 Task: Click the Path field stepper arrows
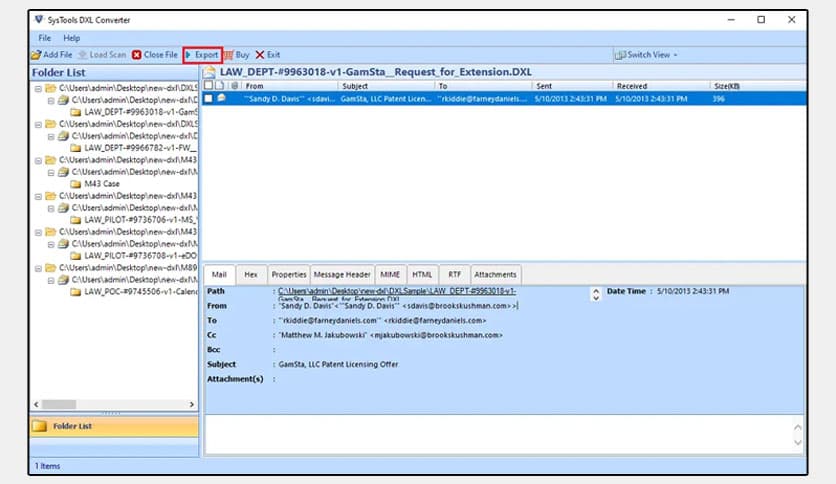(596, 294)
